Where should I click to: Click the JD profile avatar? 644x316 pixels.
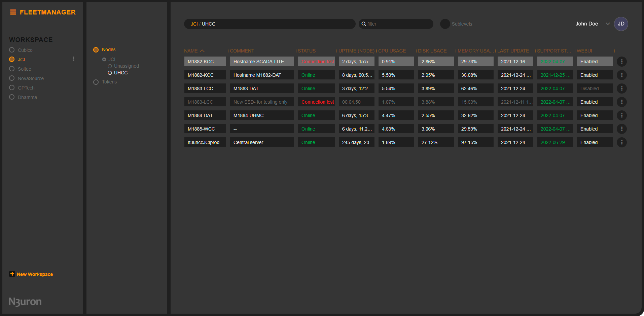(x=621, y=24)
